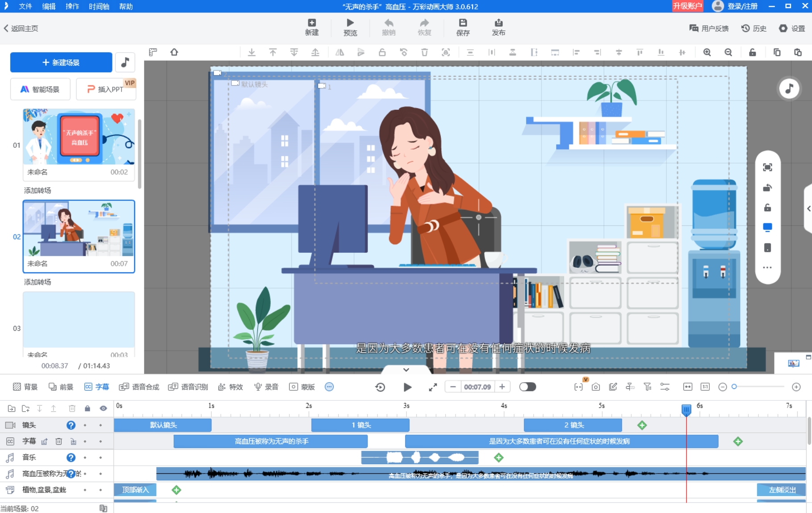
Task: Click the three dots in right floating panel
Action: pos(767,268)
